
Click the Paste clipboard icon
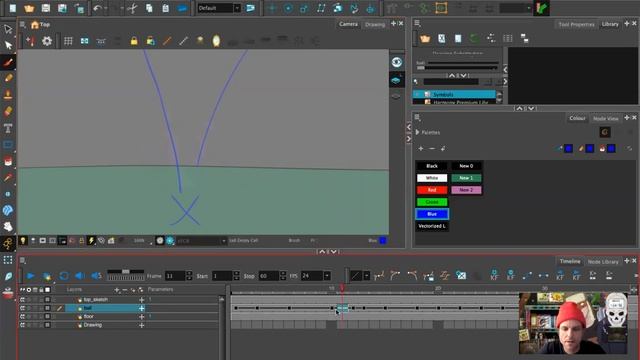(165, 8)
